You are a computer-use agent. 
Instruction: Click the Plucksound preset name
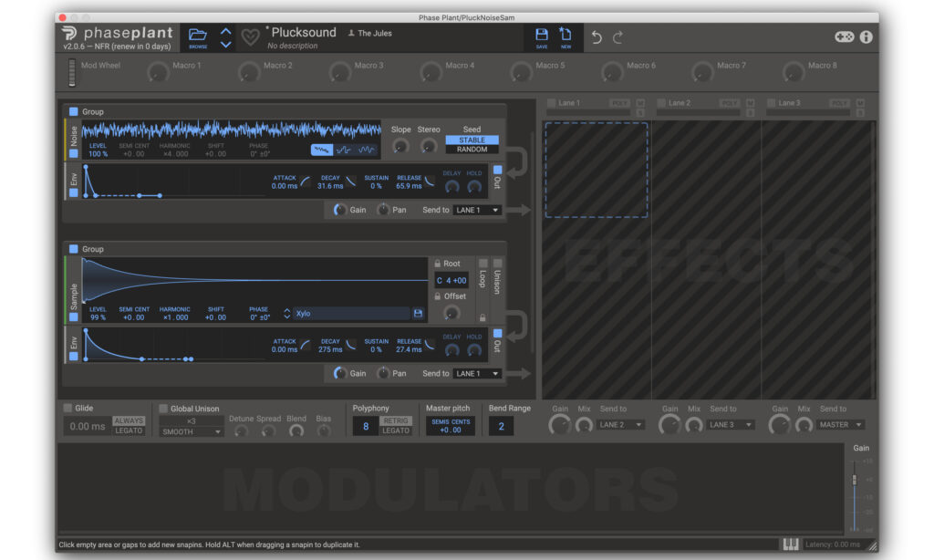(304, 32)
